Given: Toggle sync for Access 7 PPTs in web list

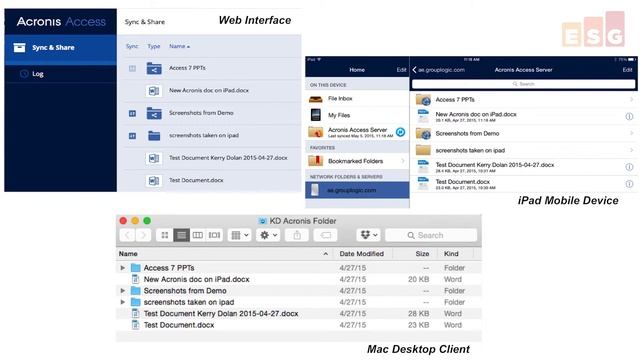Looking at the screenshot, I should click(x=132, y=69).
